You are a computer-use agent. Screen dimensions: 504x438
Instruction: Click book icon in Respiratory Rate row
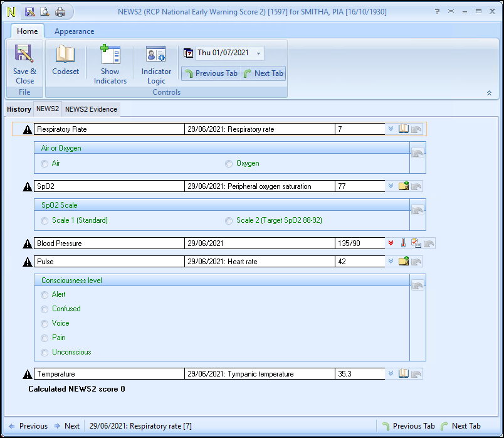(404, 129)
